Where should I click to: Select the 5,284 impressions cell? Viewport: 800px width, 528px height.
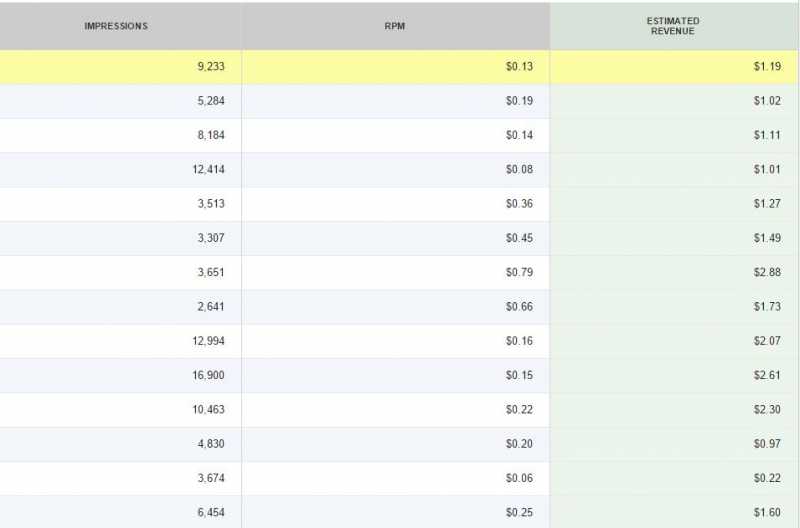(x=210, y=101)
